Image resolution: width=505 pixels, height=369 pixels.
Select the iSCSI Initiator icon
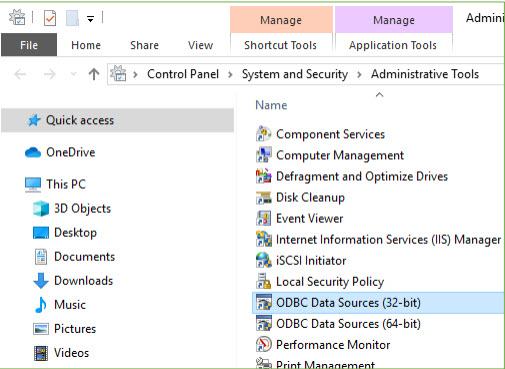(264, 260)
